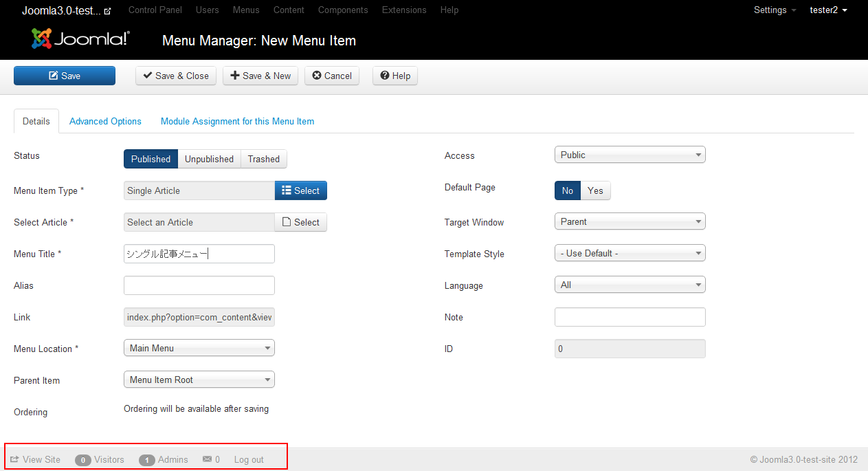868x471 pixels.
Task: Open the Parent Item dropdown
Action: click(x=199, y=380)
